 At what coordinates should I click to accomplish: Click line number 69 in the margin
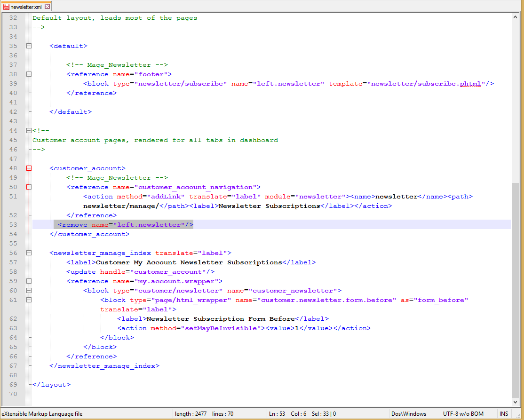(x=13, y=385)
